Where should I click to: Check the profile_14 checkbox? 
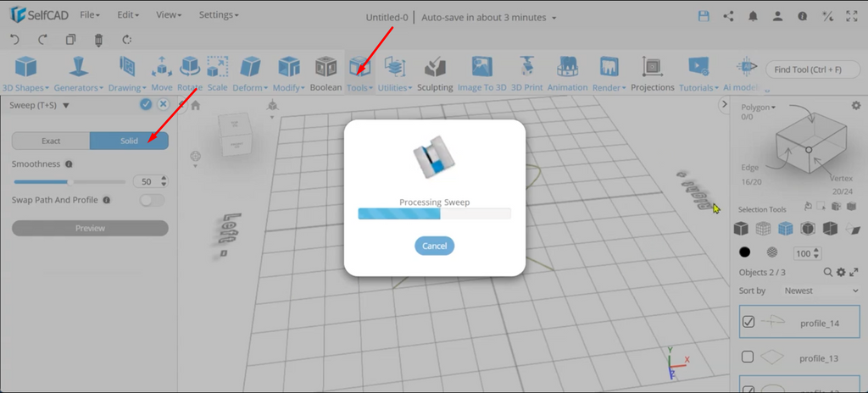click(748, 322)
